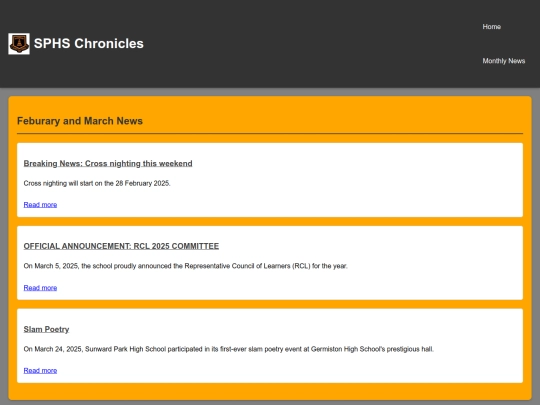
Task: Open the RCL 2025 Committee announcement headline
Action: pos(121,246)
